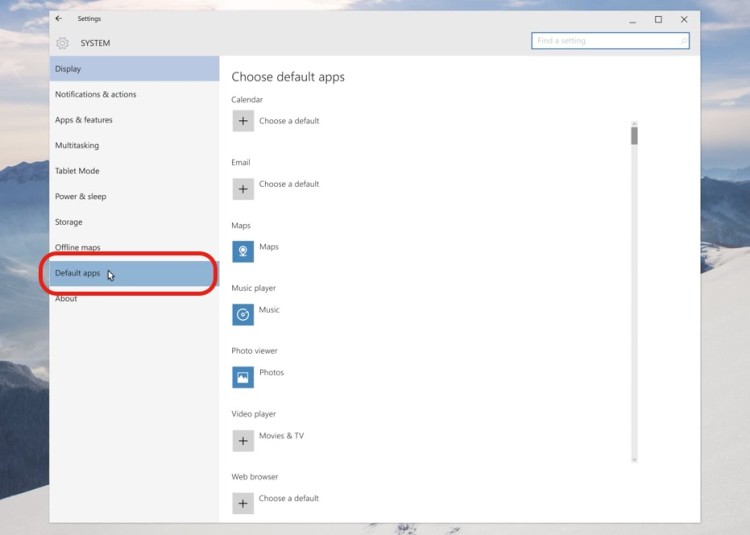Choose a default for Web browser
750x535 pixels.
289,498
